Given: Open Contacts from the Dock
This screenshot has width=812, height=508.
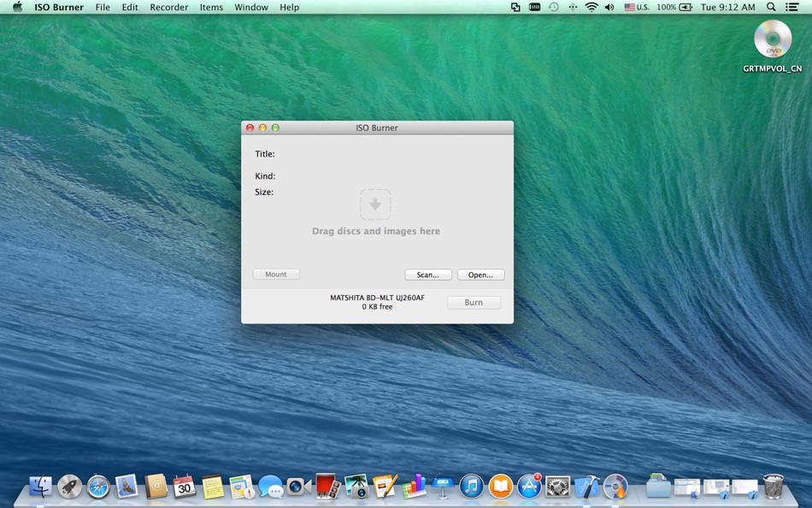Looking at the screenshot, I should pyautogui.click(x=156, y=487).
